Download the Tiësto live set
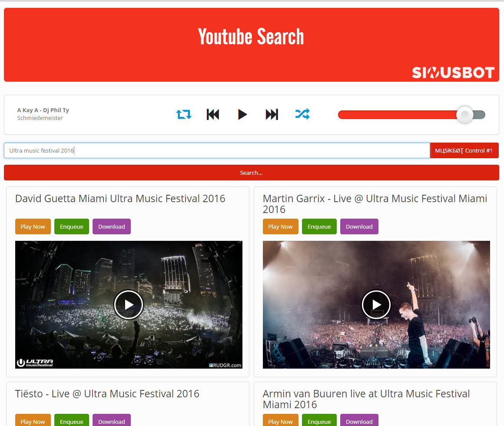The height and width of the screenshot is (426, 504). click(x=112, y=420)
